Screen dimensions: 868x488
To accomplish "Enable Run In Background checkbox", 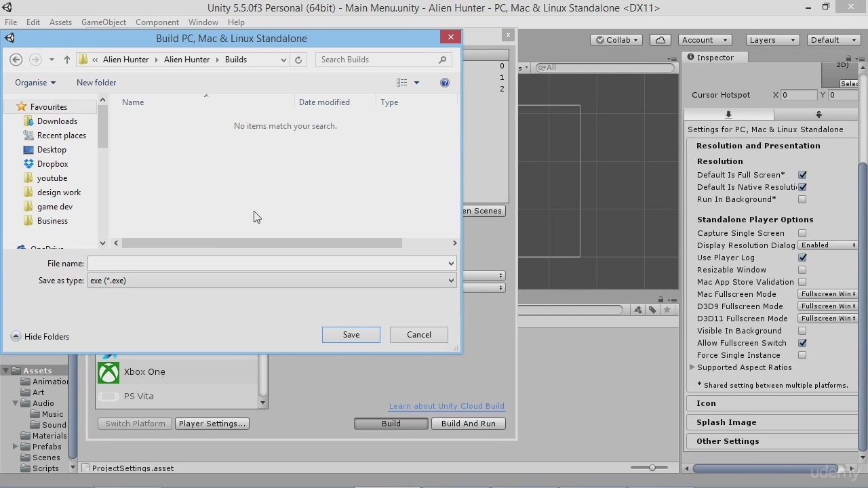I will (802, 199).
